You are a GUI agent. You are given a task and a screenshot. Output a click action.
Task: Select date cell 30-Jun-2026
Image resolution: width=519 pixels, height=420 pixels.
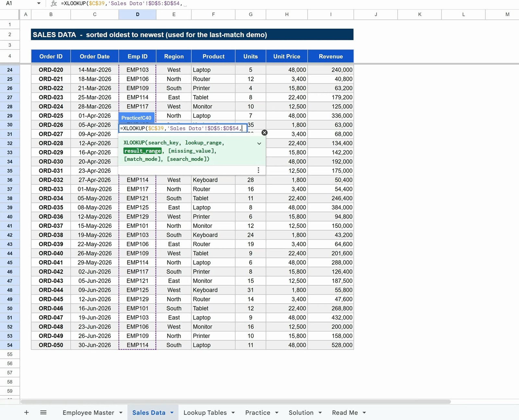pyautogui.click(x=95, y=345)
